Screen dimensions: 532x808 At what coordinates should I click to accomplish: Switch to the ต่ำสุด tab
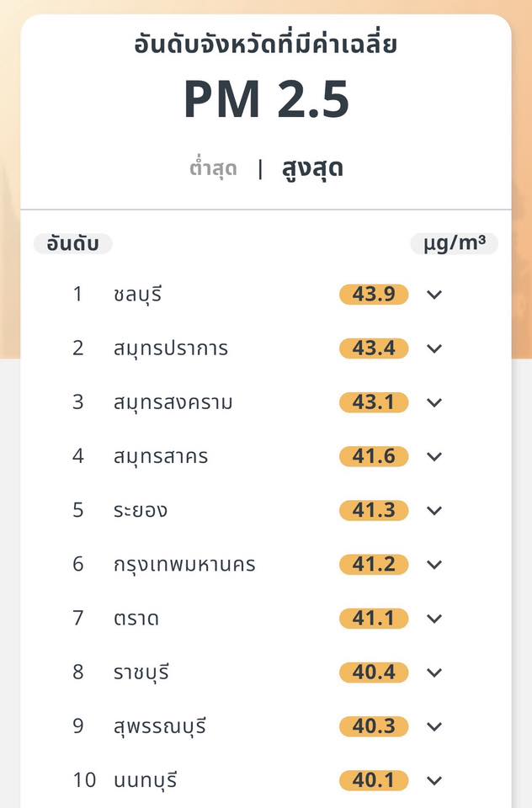point(213,169)
